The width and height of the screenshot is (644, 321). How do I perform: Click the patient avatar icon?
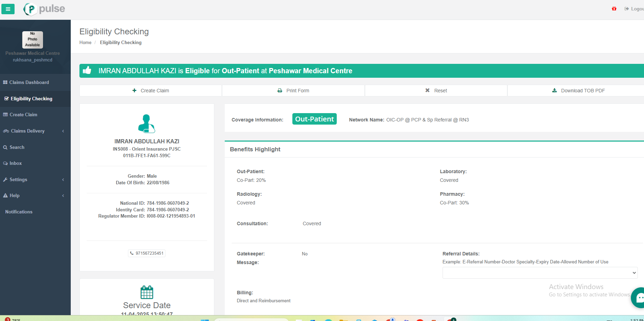(x=147, y=124)
